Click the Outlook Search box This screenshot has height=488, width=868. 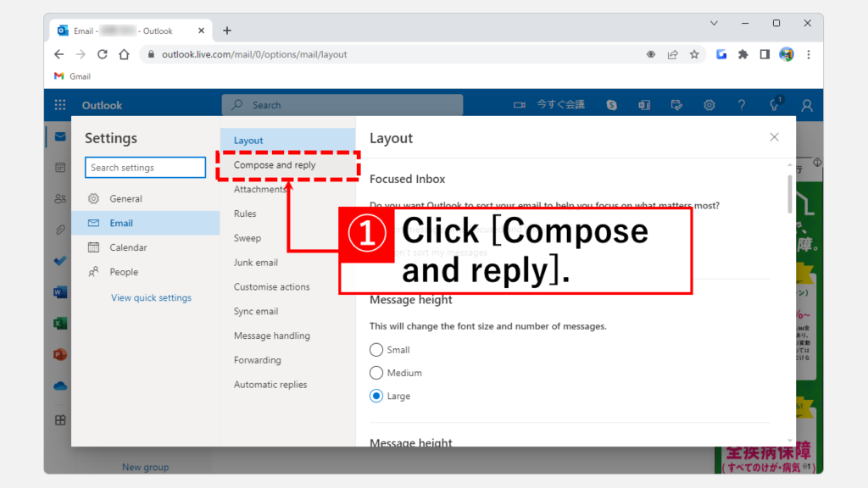coord(342,105)
